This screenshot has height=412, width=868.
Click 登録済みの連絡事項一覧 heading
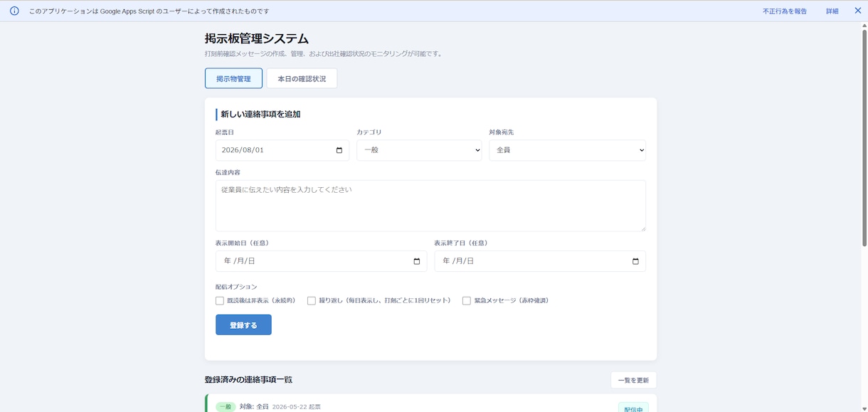coord(248,380)
